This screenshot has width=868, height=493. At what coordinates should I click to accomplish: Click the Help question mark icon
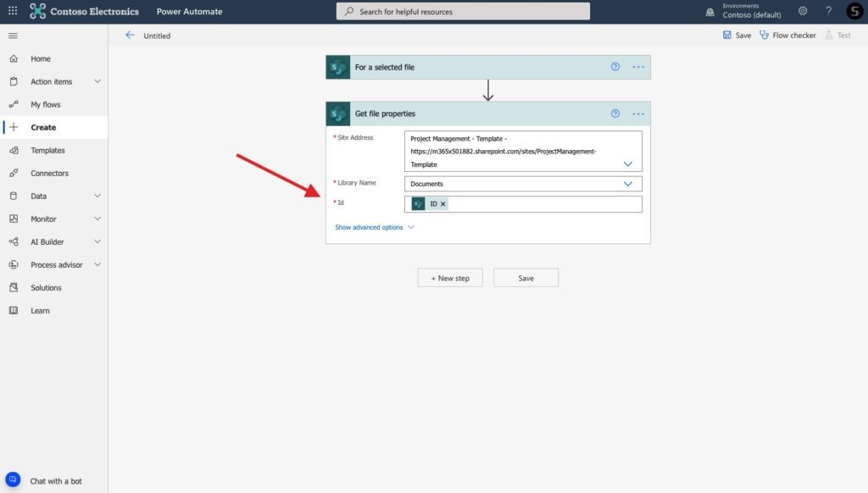(829, 11)
